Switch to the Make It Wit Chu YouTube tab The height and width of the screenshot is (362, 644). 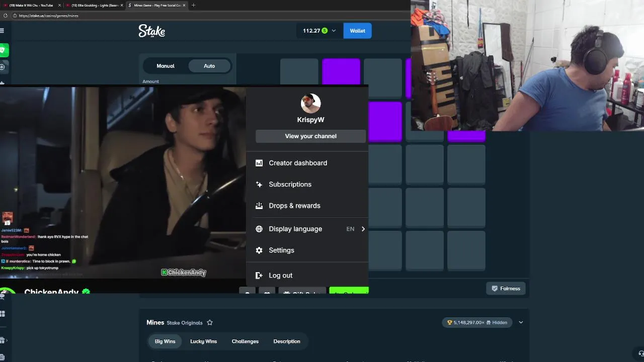coord(30,5)
